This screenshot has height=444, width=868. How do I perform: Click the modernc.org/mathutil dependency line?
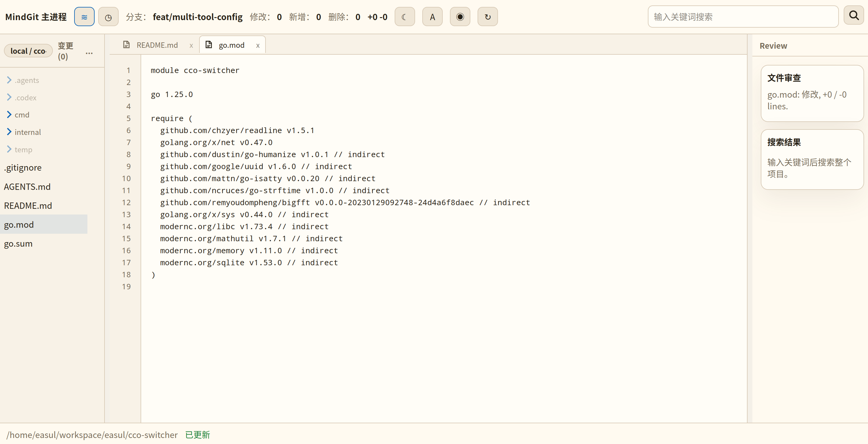point(251,239)
